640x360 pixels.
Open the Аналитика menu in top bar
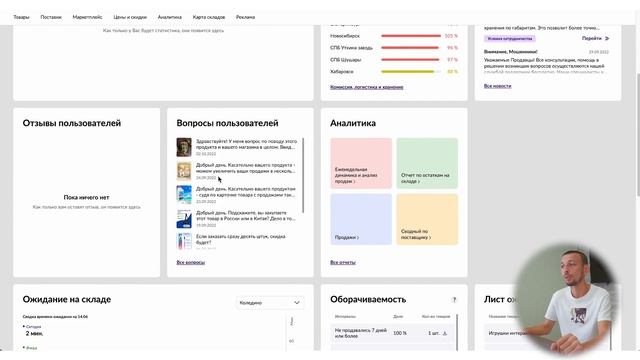170,17
